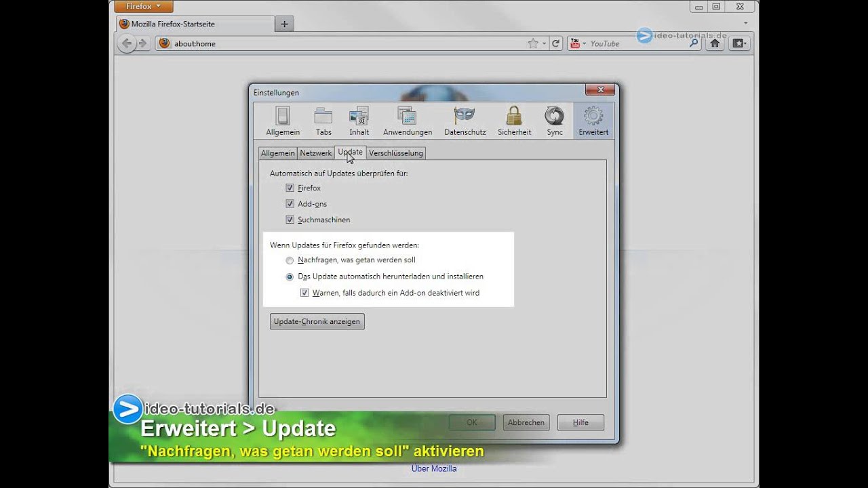Open the YouTube search engine dropdown
868x488 pixels.
tap(578, 43)
